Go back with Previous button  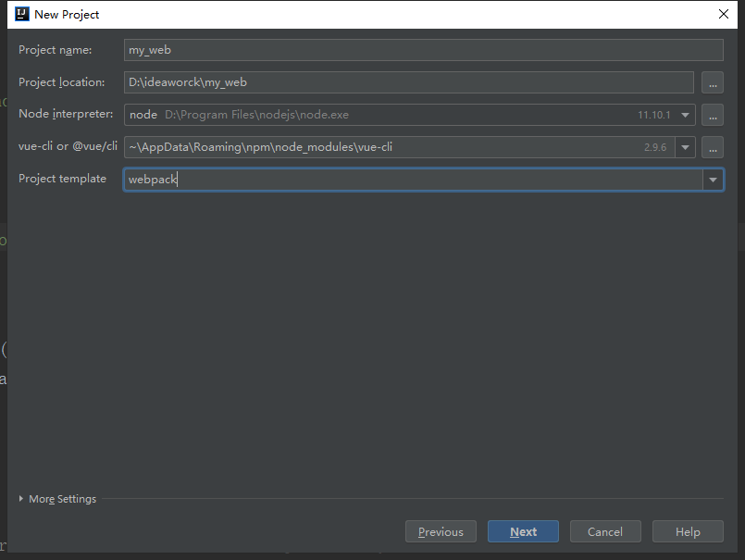[x=441, y=531]
